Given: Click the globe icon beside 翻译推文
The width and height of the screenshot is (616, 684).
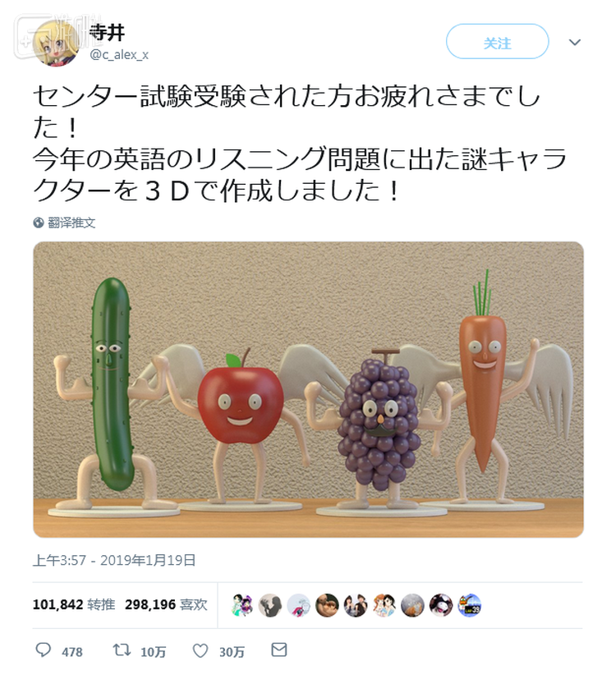Looking at the screenshot, I should pyautogui.click(x=39, y=223).
